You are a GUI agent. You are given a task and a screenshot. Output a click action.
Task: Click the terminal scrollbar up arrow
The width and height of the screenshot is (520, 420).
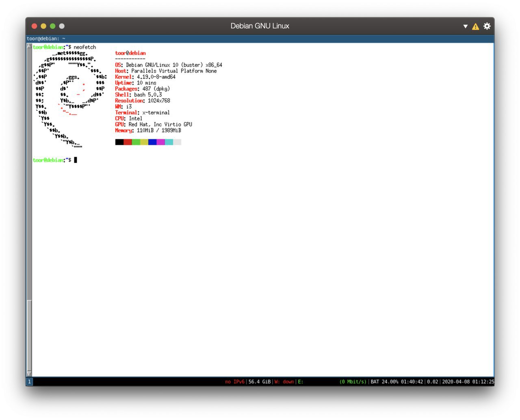coord(29,46)
